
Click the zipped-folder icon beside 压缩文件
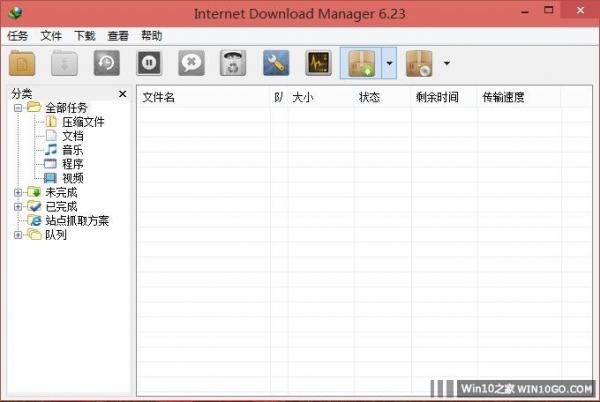[51, 122]
